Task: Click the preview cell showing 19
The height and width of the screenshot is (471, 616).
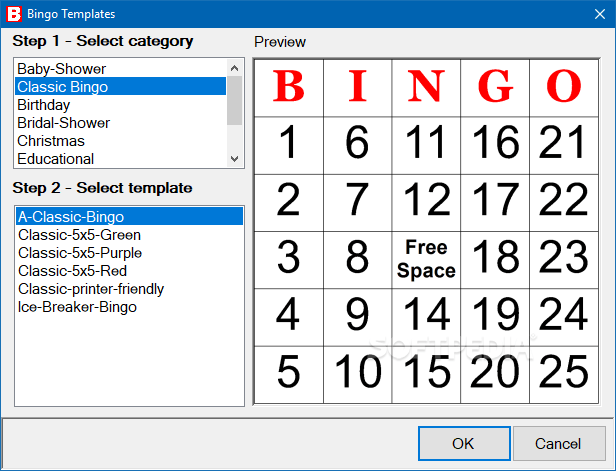Action: tap(495, 317)
